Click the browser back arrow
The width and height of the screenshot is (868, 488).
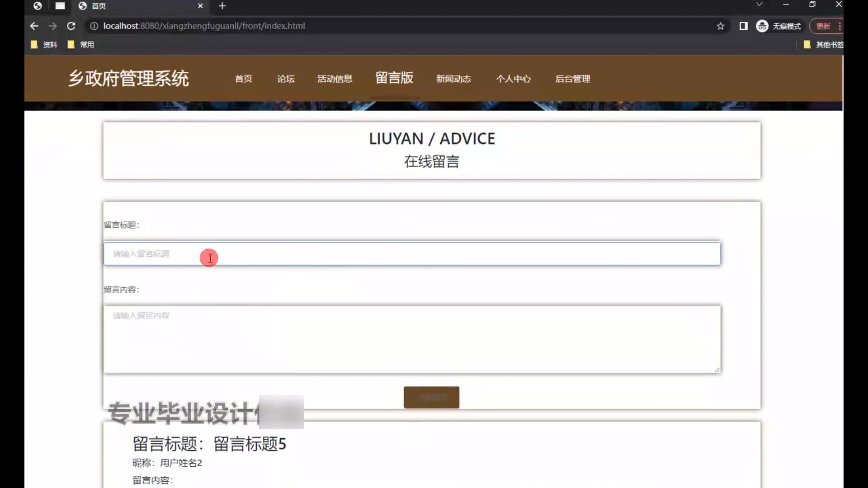34,26
